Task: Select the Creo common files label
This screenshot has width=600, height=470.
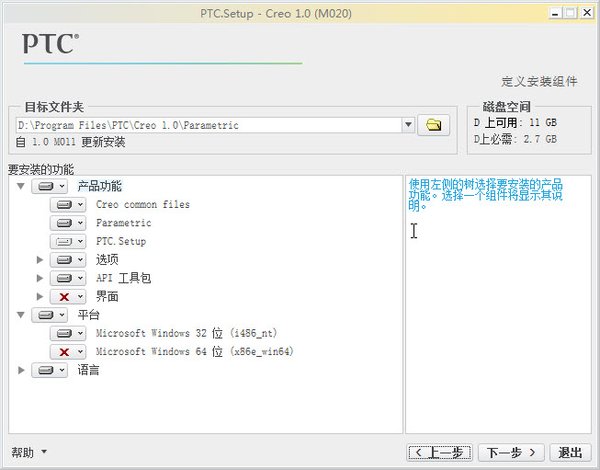Action: 143,205
